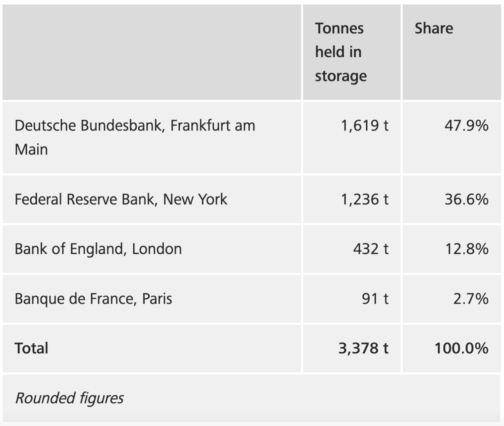Select the Deutsche Bundesbank, Frankfurt am Main row label
The width and height of the screenshot is (504, 426).
tap(135, 137)
